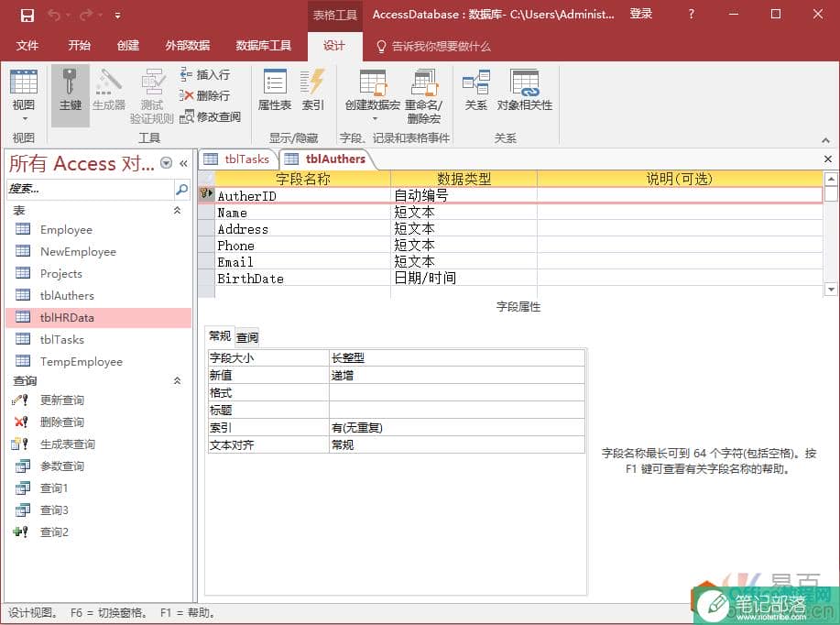Click the AutherID row selector key
The height and width of the screenshot is (625, 840).
point(206,194)
